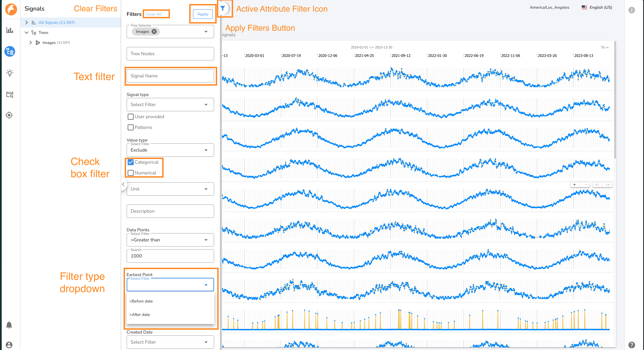The height and width of the screenshot is (350, 644).
Task: Click the 2022-06-19 timeline tick label
Action: pyautogui.click(x=474, y=56)
